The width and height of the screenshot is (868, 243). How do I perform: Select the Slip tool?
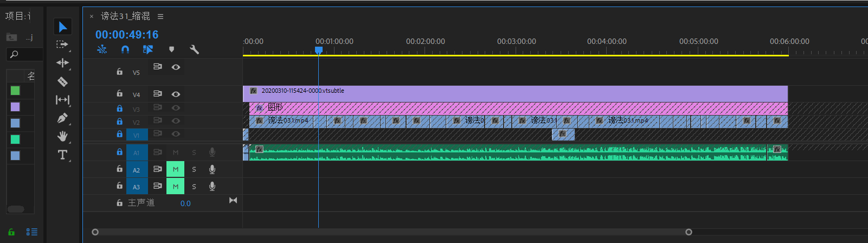(62, 100)
